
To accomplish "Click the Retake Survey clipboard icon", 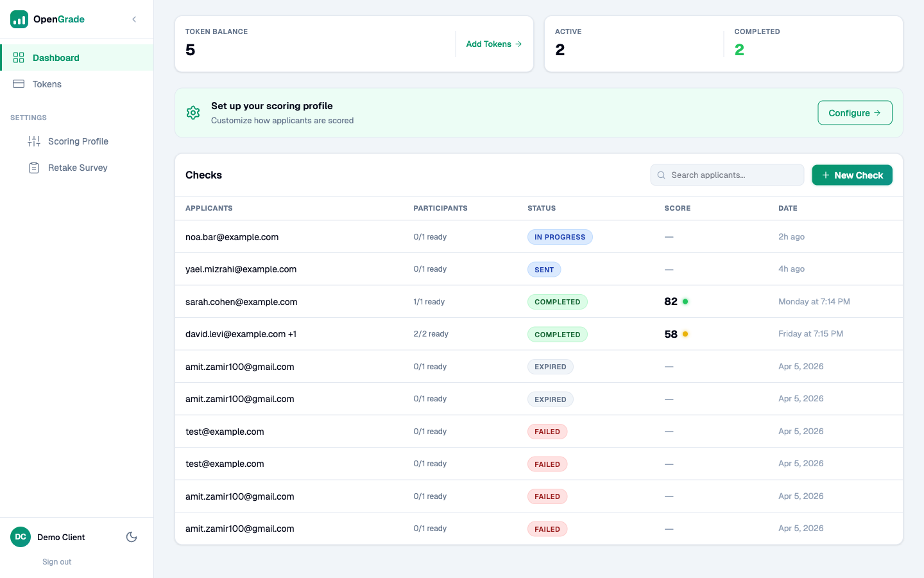I will pyautogui.click(x=34, y=167).
